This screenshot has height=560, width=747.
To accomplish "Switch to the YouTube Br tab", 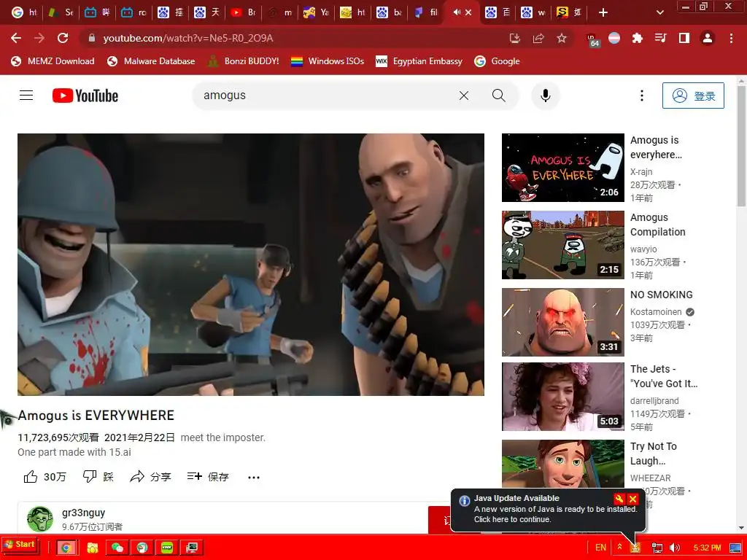I will pyautogui.click(x=243, y=12).
